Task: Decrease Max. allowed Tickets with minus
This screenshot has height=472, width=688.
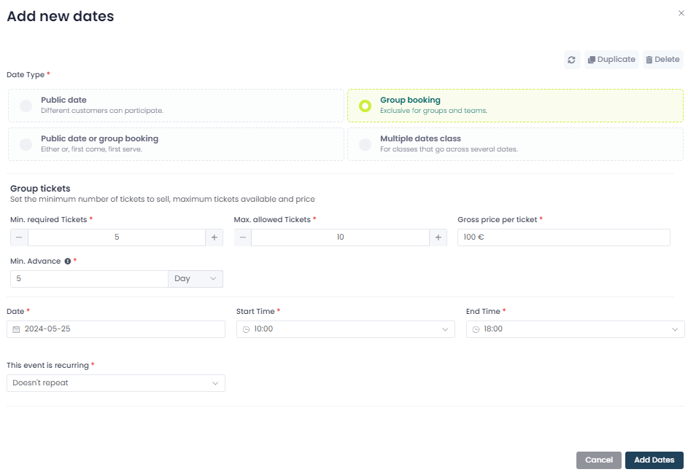Action: point(243,237)
